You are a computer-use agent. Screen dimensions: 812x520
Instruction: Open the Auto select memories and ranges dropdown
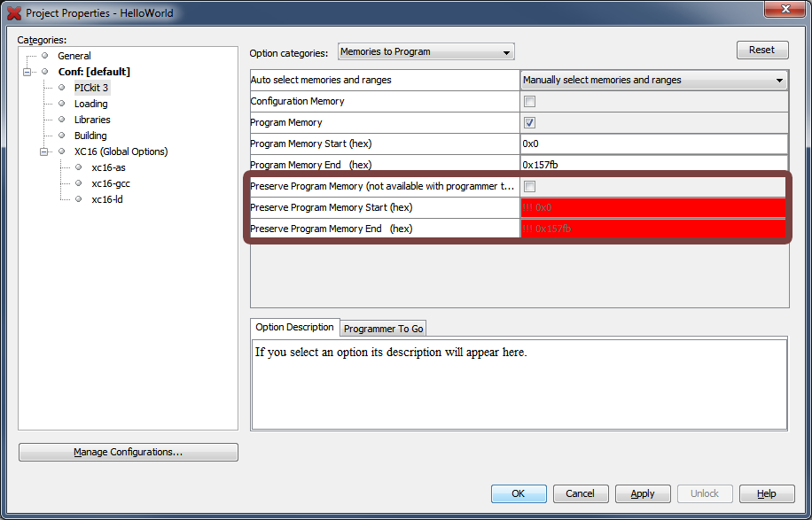coord(653,81)
